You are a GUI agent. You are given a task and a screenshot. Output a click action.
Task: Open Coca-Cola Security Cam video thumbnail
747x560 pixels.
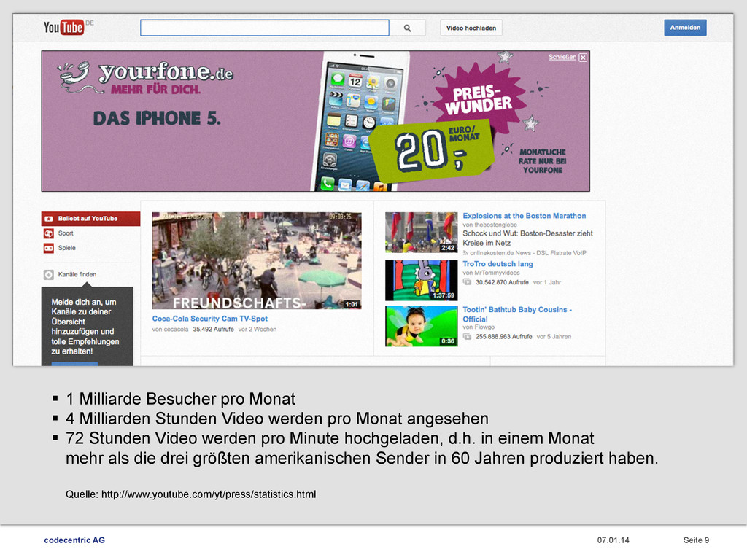coord(257,260)
